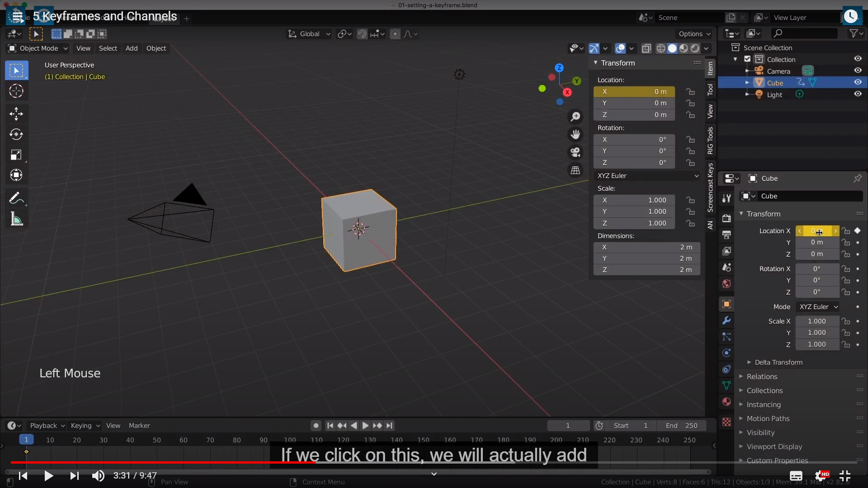Select the Rotate tool

[16, 134]
